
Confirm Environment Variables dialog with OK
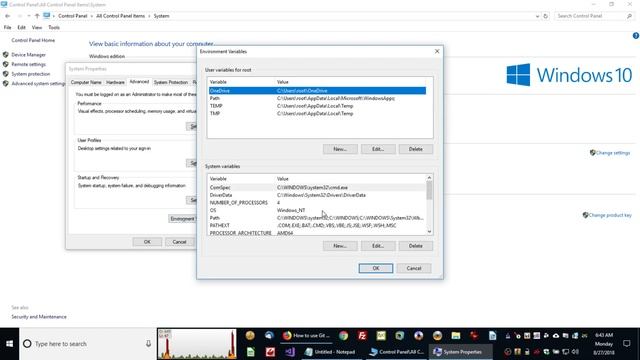[376, 268]
